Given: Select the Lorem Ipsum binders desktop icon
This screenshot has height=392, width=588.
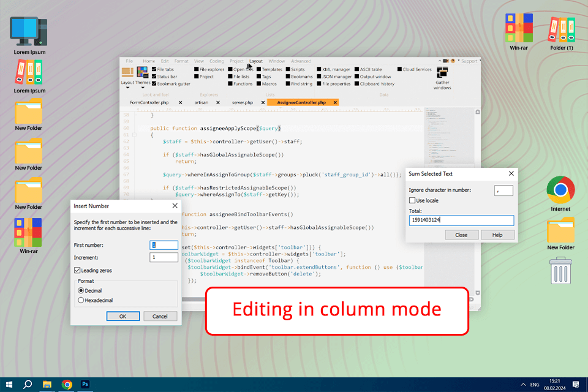Looking at the screenshot, I should pyautogui.click(x=29, y=72).
